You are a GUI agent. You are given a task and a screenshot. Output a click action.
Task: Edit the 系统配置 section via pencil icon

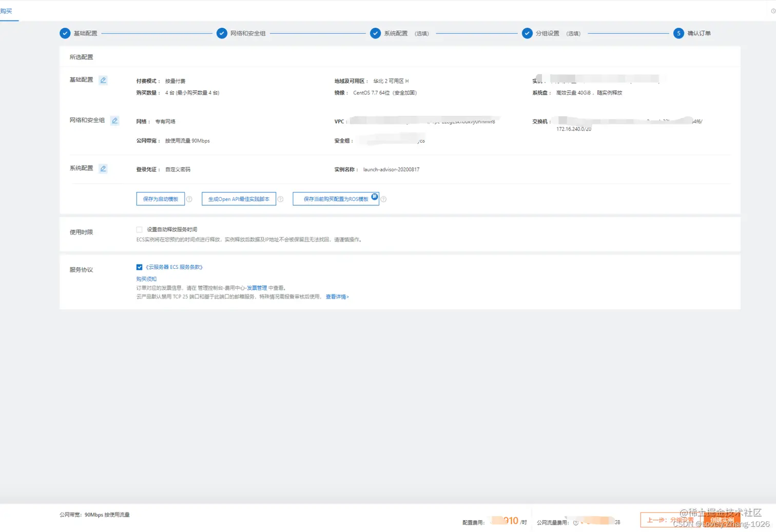coord(103,168)
